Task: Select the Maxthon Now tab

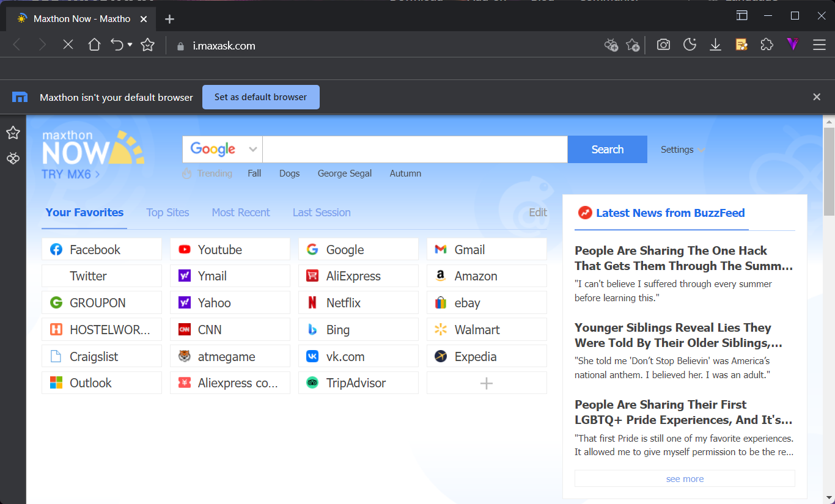Action: tap(79, 19)
